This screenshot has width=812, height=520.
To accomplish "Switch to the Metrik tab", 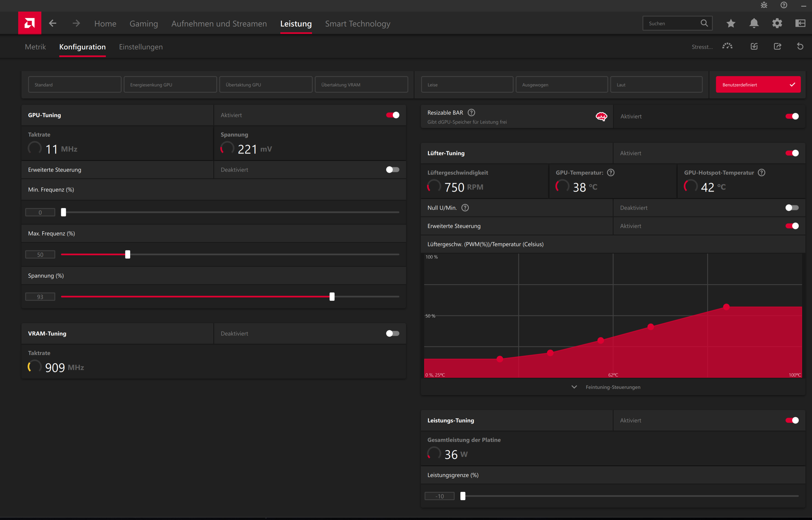I will [x=35, y=47].
